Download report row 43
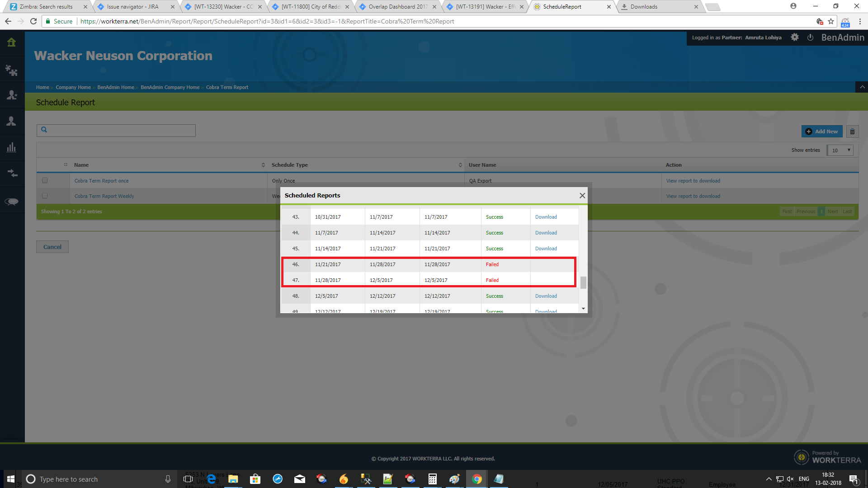 (546, 217)
